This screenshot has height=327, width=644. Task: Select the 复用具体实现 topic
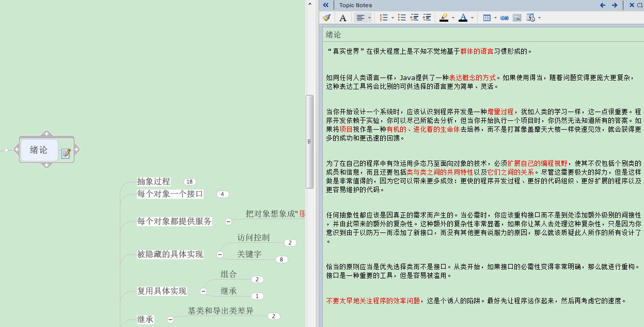(162, 291)
